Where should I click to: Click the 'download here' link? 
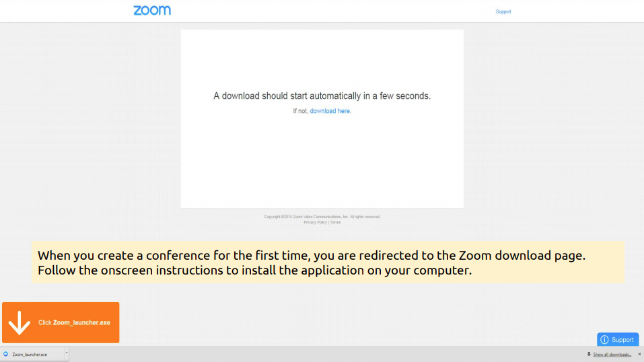point(330,111)
